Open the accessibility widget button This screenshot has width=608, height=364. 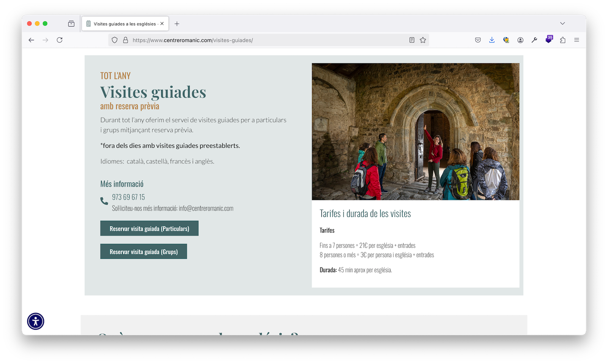36,321
